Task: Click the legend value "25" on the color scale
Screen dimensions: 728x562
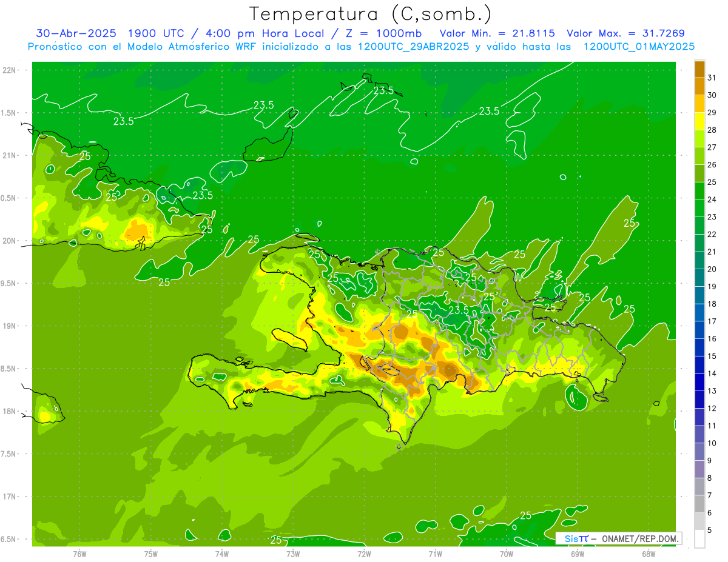Action: tap(712, 182)
